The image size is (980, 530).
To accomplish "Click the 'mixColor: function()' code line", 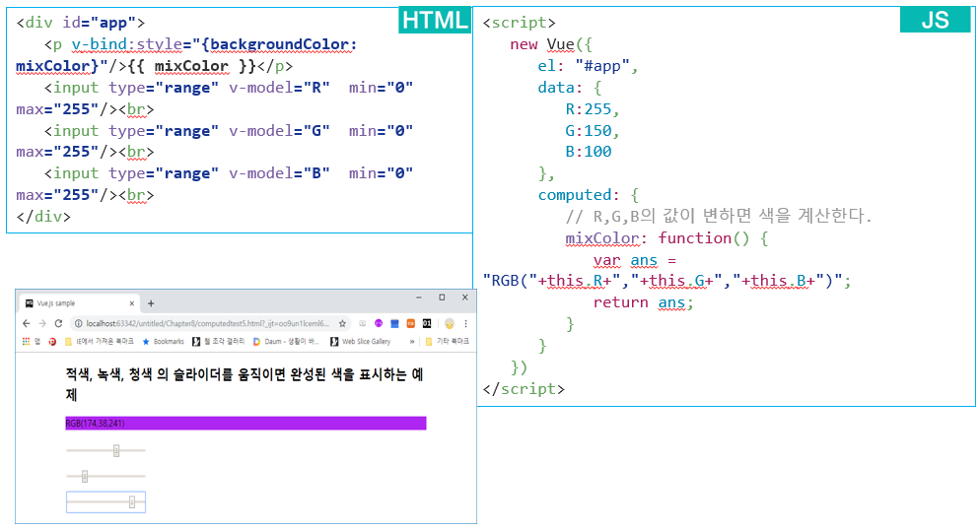I will click(666, 238).
